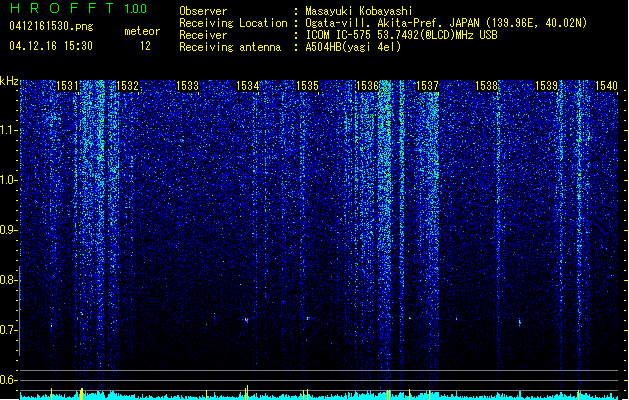Click the 1536 time marker

coord(367,86)
